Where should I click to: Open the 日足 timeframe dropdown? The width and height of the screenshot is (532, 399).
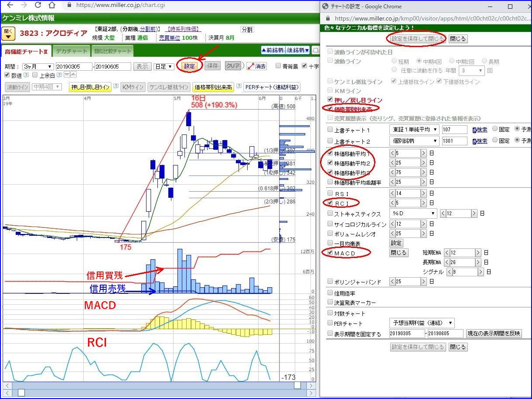pyautogui.click(x=165, y=66)
